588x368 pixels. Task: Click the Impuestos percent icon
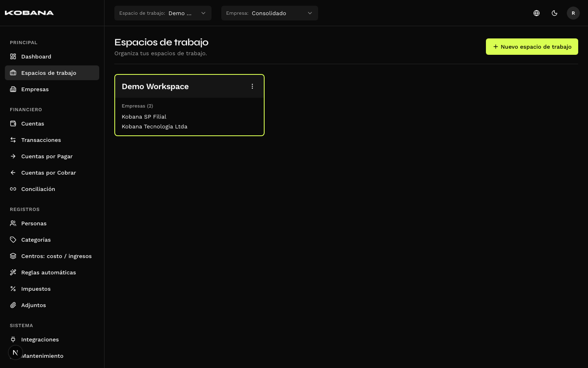click(13, 289)
